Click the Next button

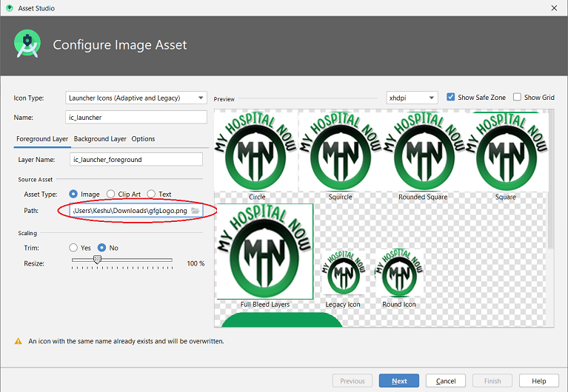coord(399,381)
